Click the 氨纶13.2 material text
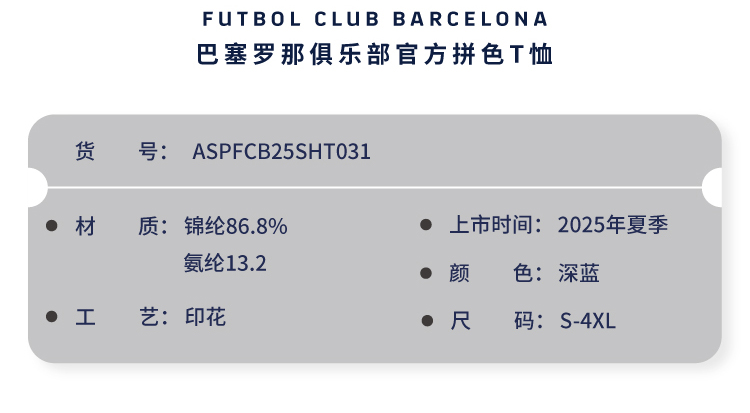 225,263
